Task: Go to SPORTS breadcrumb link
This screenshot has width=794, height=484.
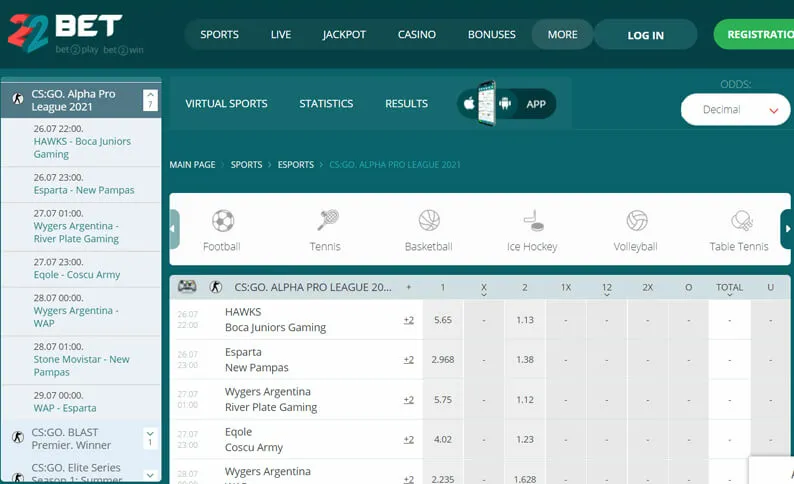Action: [246, 165]
